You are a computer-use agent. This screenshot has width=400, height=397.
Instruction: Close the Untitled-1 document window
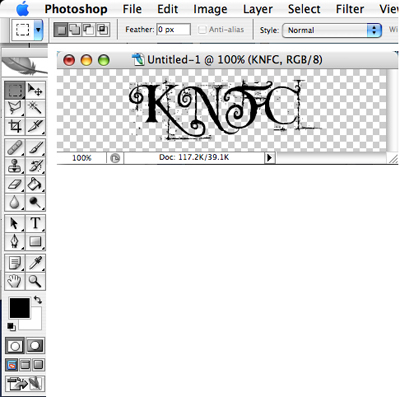(69, 60)
